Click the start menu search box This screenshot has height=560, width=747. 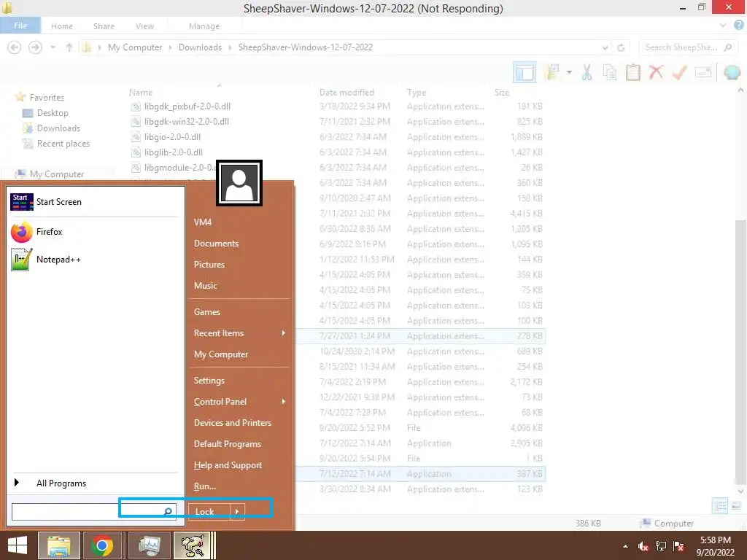tap(94, 511)
